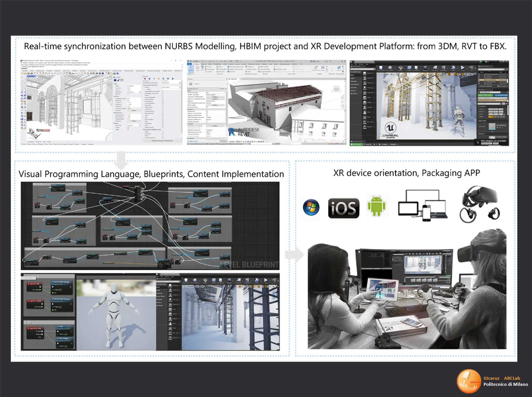The height and width of the screenshot is (397, 532).
Task: Click the Android robot logo
Action: pyautogui.click(x=376, y=206)
